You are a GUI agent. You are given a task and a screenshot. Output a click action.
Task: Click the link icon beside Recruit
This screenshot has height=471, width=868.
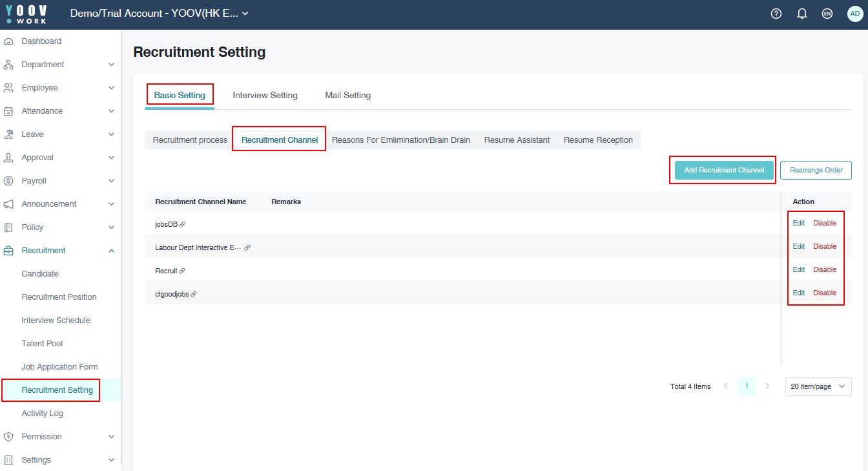coord(182,271)
